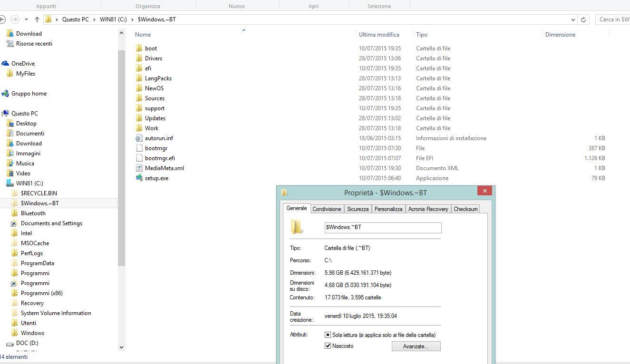Open the DOC (D:) drive
Image resolution: width=630 pixels, height=364 pixels.
pos(27,343)
